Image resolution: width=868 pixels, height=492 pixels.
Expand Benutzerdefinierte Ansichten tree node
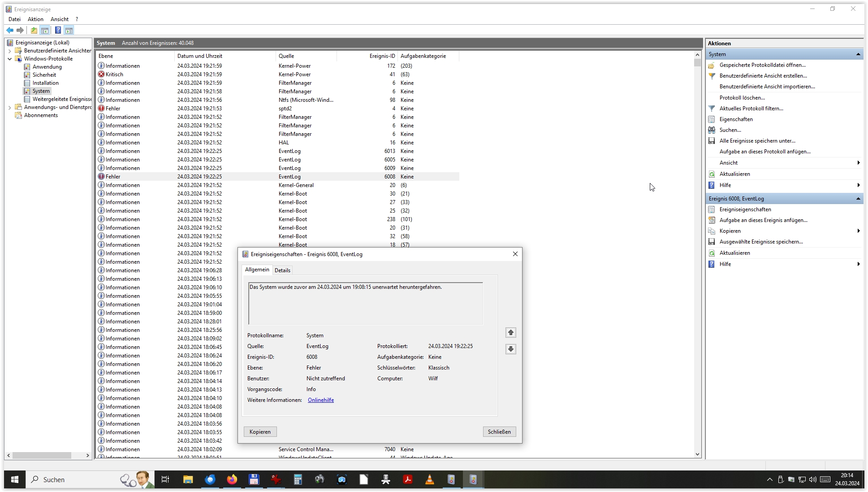[10, 51]
